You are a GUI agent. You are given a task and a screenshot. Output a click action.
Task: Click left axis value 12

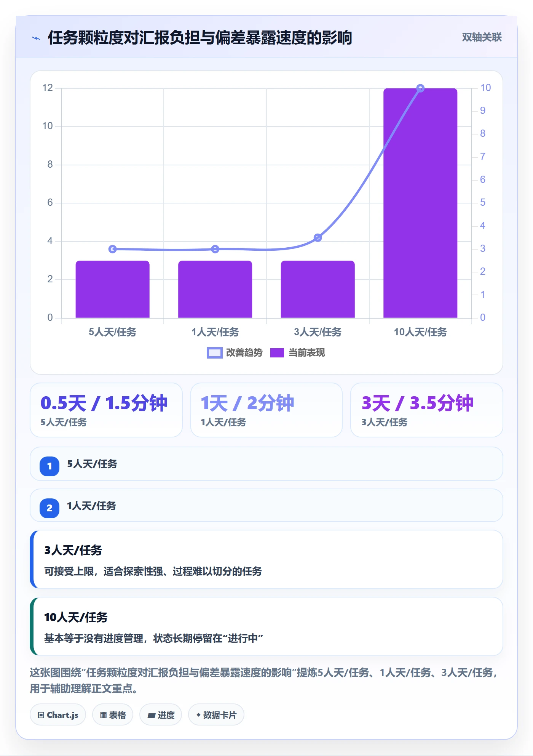[x=48, y=88]
